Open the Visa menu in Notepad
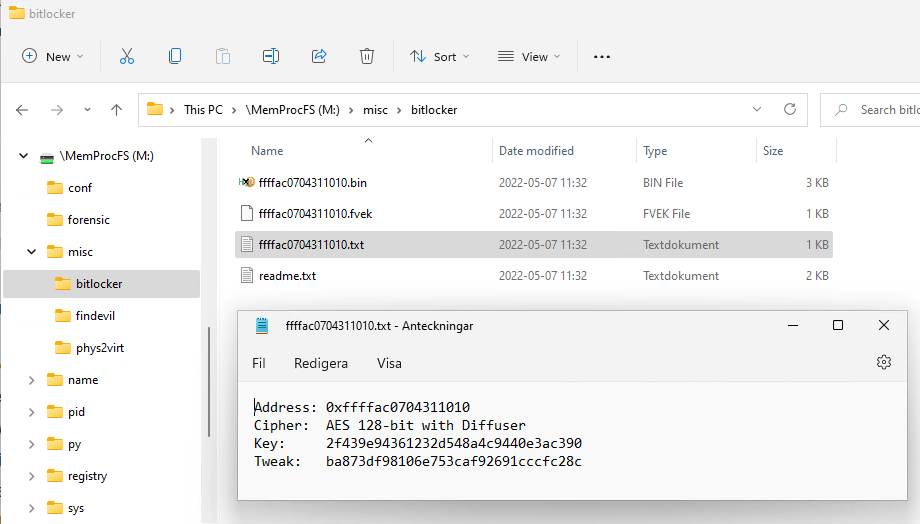920x524 pixels. coord(389,363)
